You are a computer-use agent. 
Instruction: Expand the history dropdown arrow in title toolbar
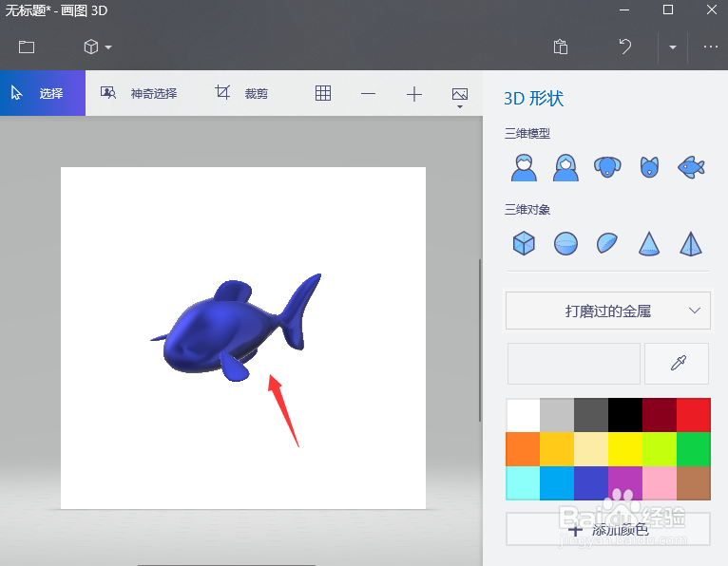(672, 47)
